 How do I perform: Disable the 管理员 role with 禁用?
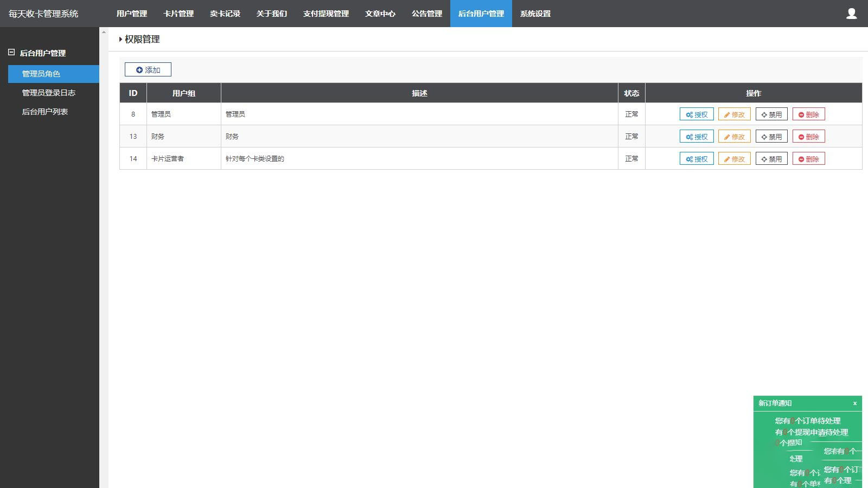pyautogui.click(x=771, y=114)
